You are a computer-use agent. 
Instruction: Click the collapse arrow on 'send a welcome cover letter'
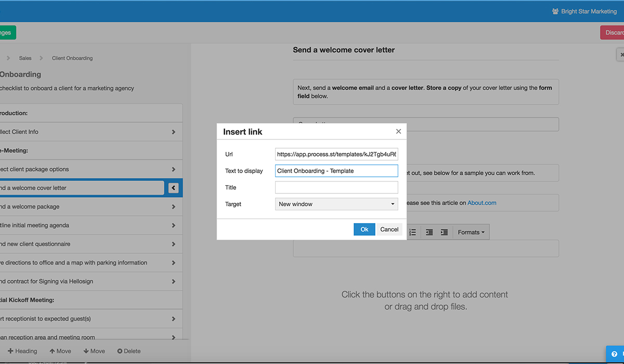coord(174,188)
